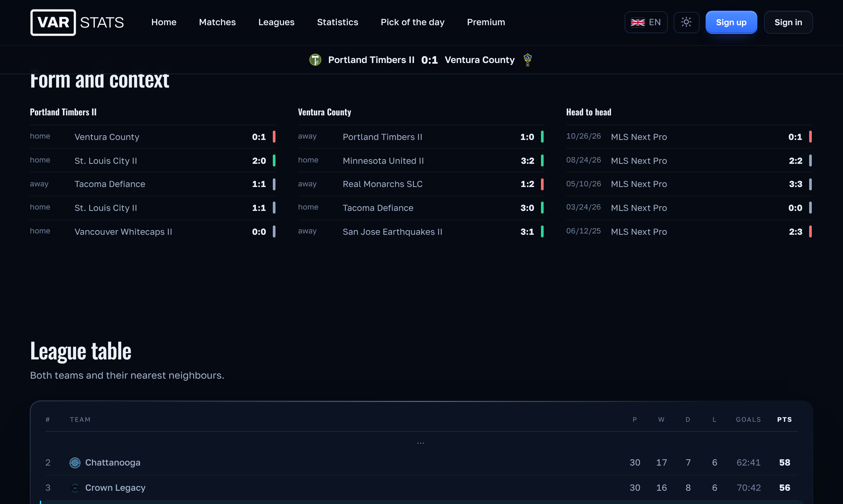Open Ventura's away match at Portland Timbers II

(421, 137)
